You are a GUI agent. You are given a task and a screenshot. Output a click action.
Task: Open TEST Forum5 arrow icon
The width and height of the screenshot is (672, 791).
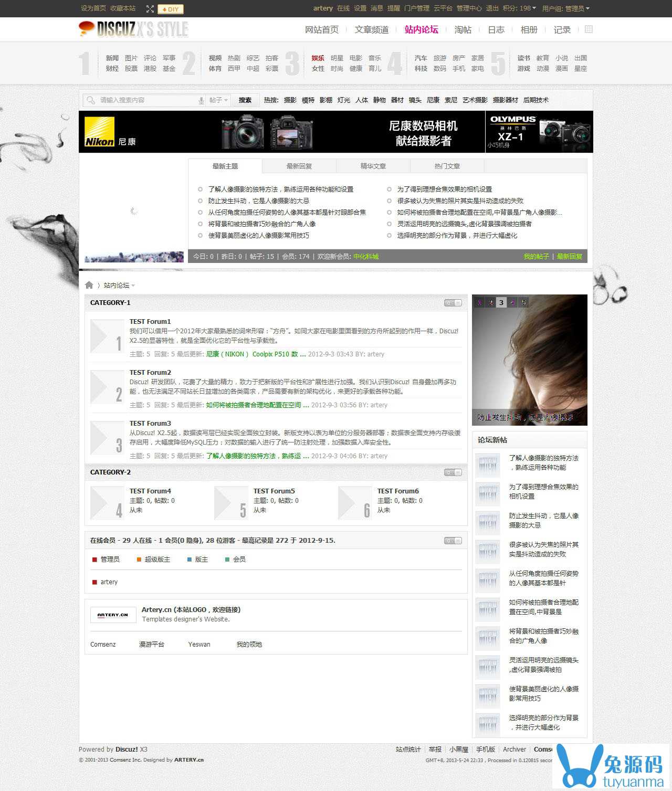(x=230, y=502)
